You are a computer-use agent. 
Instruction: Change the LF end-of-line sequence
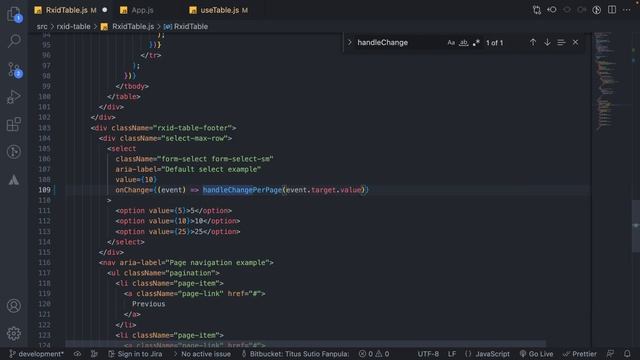pyautogui.click(x=452, y=354)
